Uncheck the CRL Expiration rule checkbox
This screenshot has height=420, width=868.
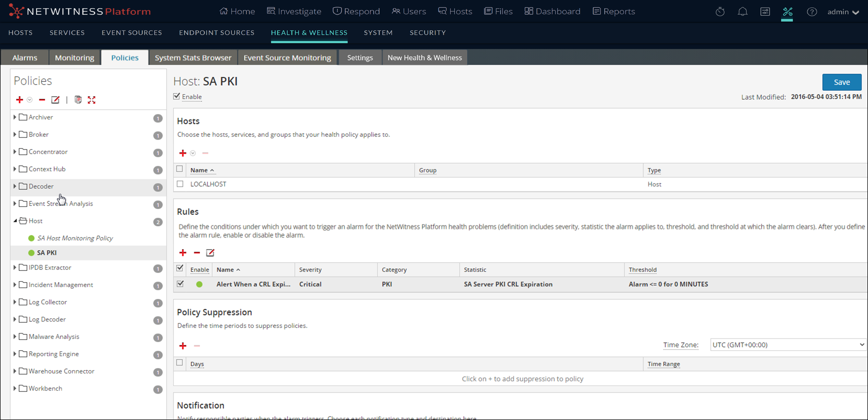click(x=180, y=284)
